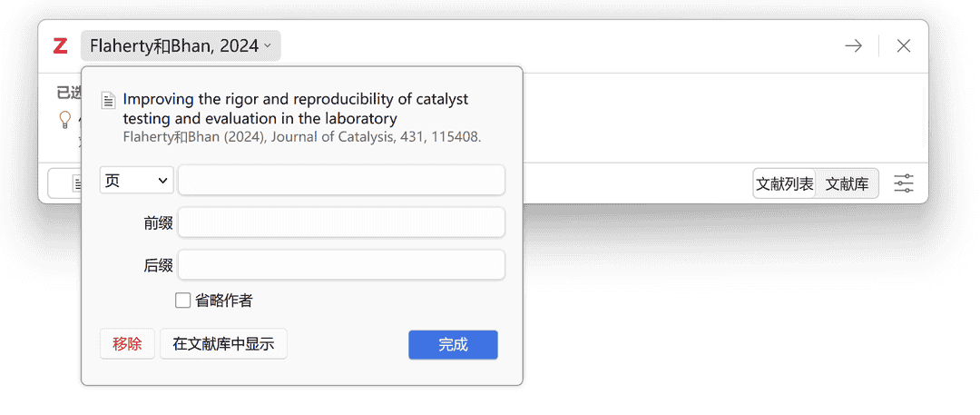Image resolution: width=980 pixels, height=415 pixels.
Task: Switch to the 文献库 view
Action: tap(847, 183)
